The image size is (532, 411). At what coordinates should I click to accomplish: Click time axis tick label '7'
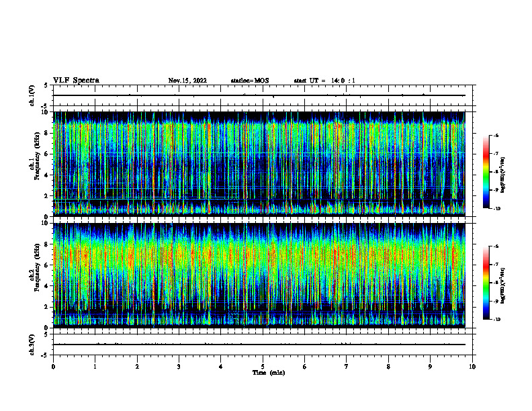[347, 367]
